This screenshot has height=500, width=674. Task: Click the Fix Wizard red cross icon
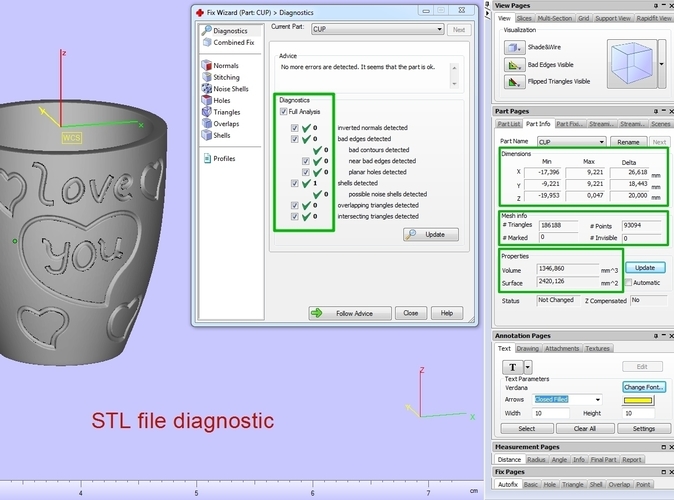(199, 12)
